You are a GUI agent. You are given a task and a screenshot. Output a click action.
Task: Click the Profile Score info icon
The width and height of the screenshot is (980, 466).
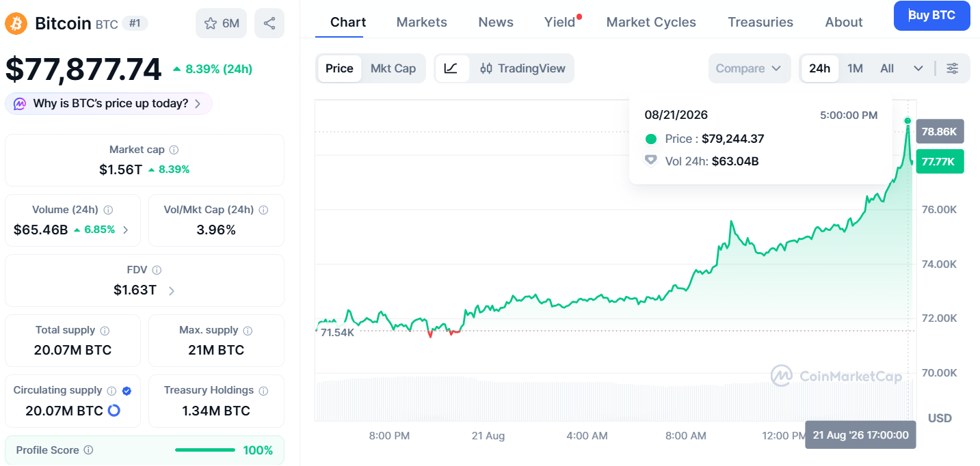click(x=88, y=450)
